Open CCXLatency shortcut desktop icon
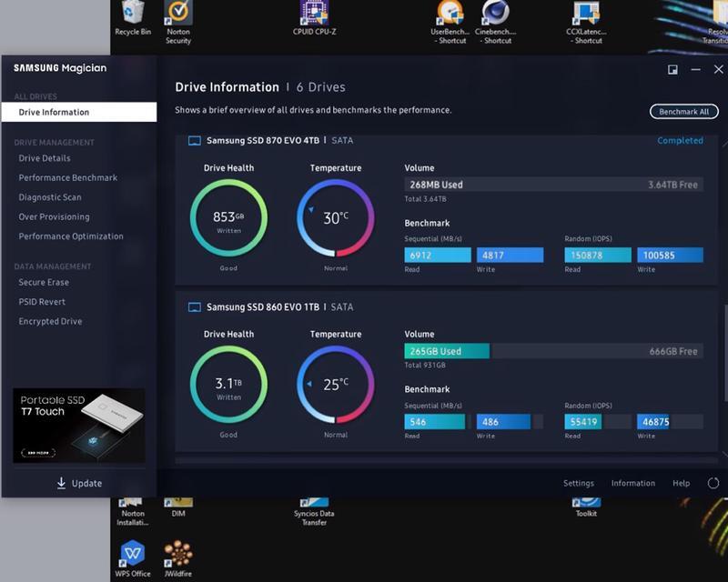The height and width of the screenshot is (582, 728). click(586, 22)
